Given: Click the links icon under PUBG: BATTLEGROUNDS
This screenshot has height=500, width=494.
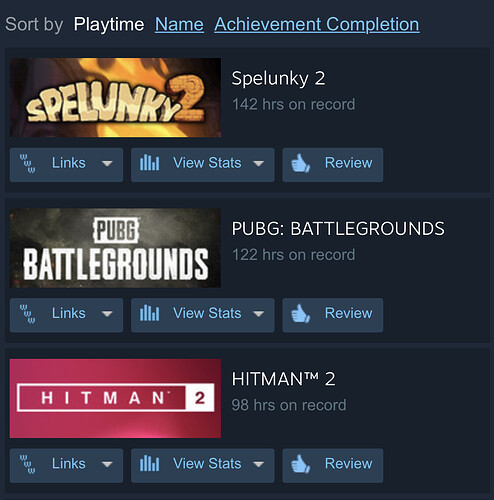Looking at the screenshot, I should tap(27, 314).
